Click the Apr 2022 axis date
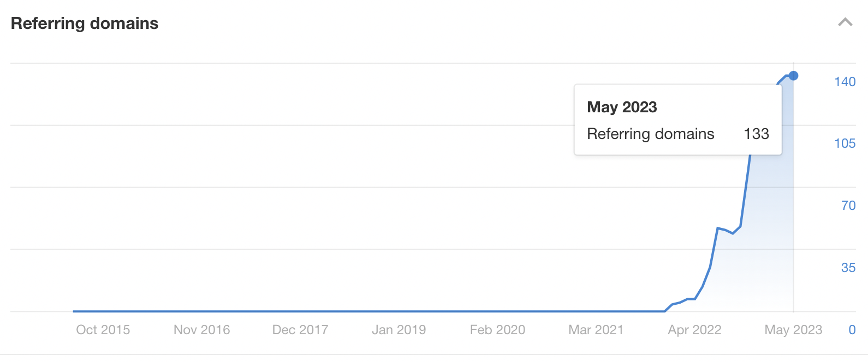The width and height of the screenshot is (868, 362). click(x=694, y=330)
